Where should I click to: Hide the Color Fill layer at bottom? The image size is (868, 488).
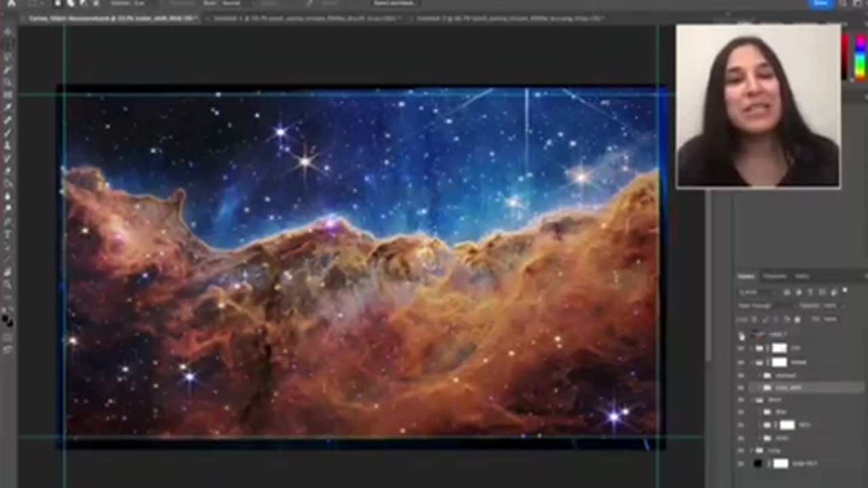(741, 464)
